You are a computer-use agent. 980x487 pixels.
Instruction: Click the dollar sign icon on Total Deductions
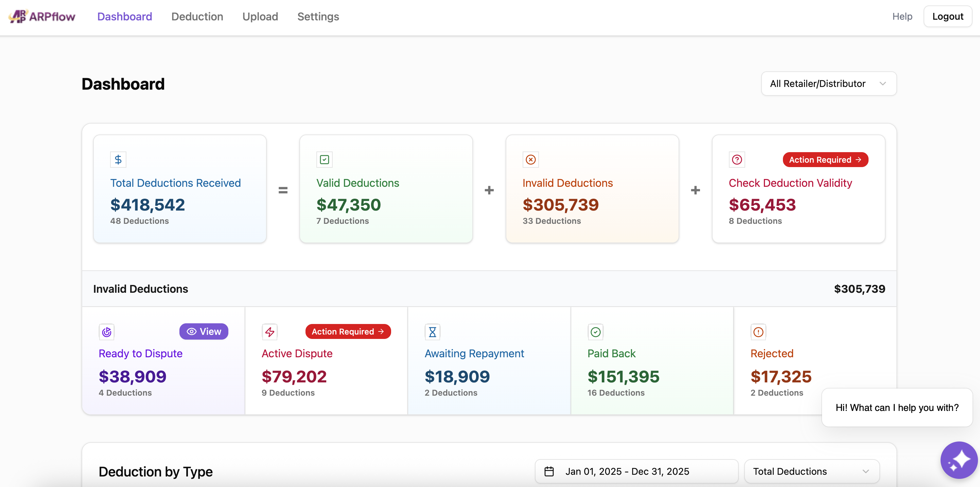click(118, 159)
